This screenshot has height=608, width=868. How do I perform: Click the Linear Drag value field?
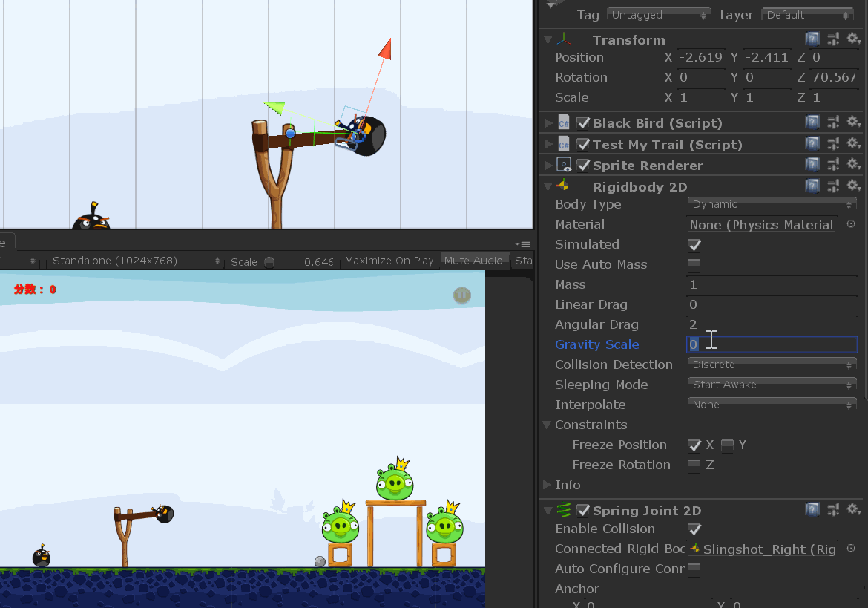[x=772, y=304]
